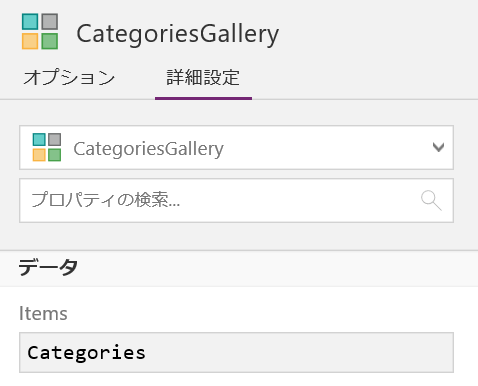Screen dimensions: 478x386
Task: Click the green square of the header gallery icon
Action: (x=50, y=41)
